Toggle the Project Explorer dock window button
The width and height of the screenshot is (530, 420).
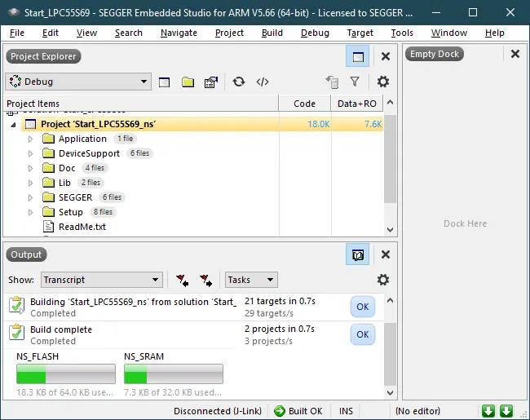coord(356,56)
